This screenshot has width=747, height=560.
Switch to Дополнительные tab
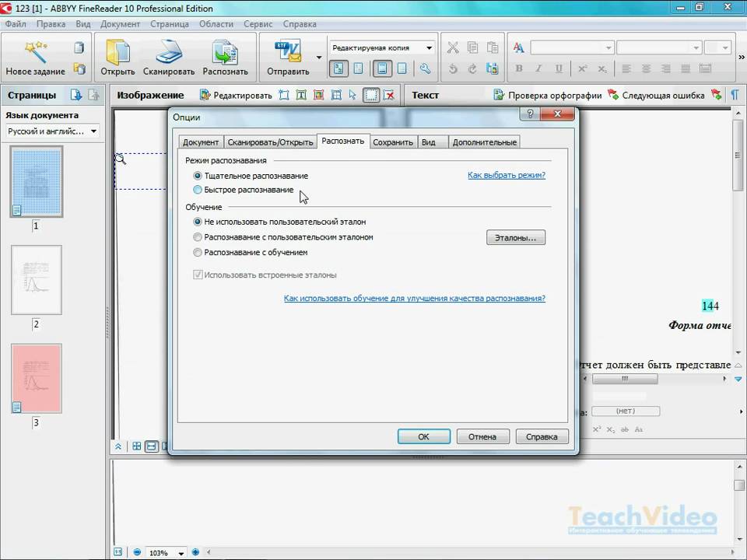484,142
